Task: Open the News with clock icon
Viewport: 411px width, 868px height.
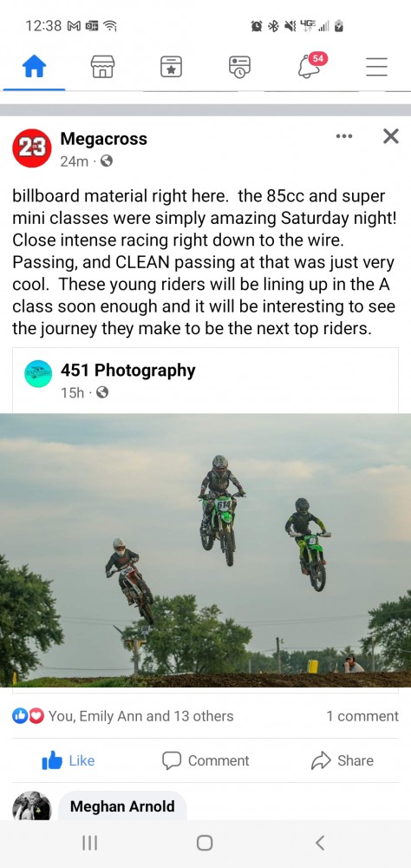Action: pyautogui.click(x=239, y=67)
